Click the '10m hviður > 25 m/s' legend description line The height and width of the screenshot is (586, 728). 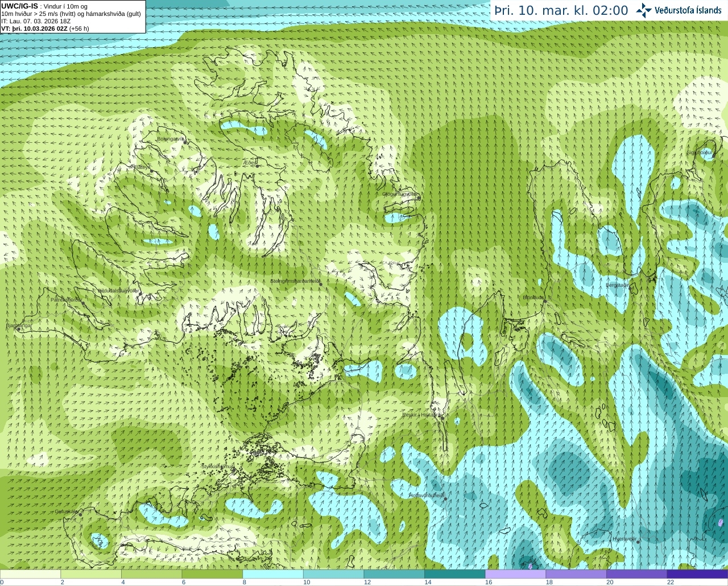coord(71,14)
